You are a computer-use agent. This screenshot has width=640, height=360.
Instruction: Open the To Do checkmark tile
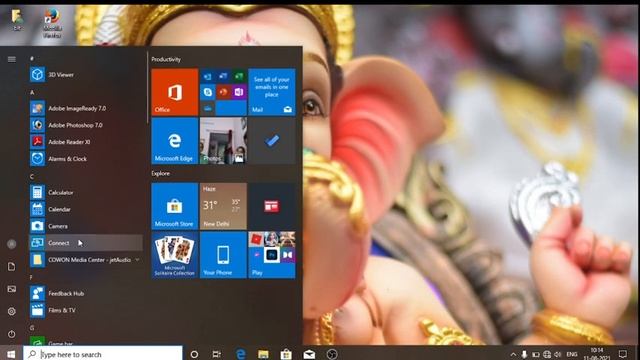pos(272,141)
